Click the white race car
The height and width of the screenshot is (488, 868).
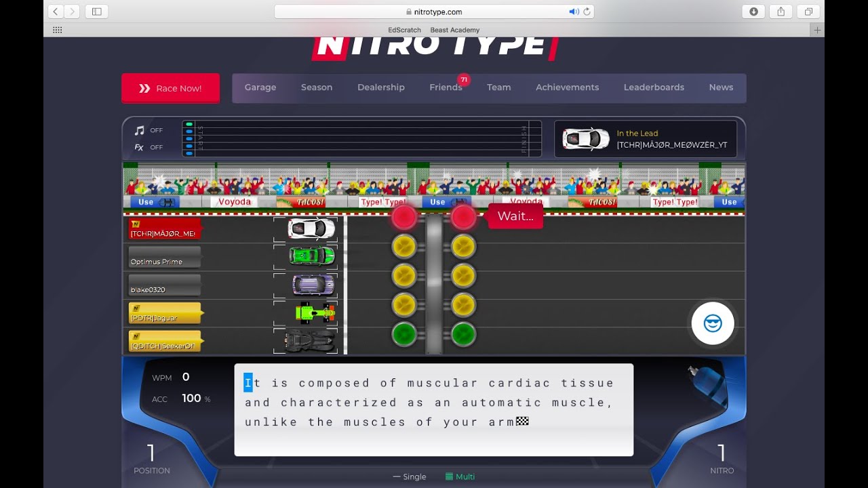(x=311, y=228)
